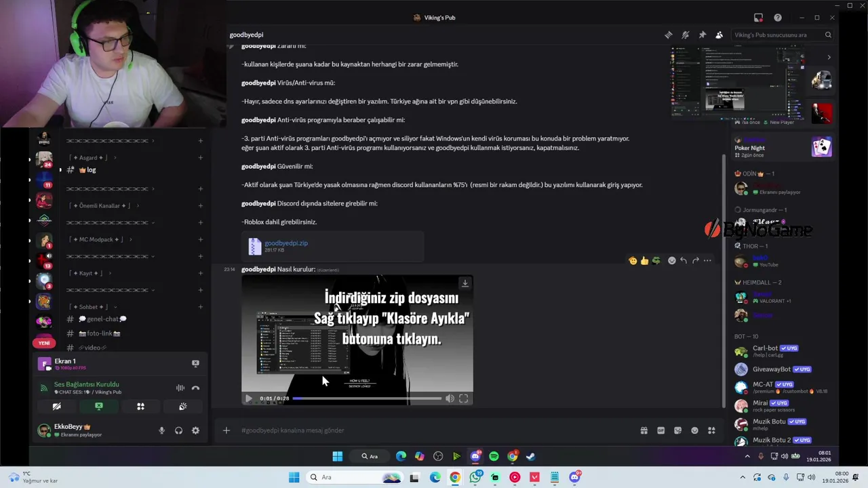Viewport: 868px width, 488px height.
Task: Open the GIF picker
Action: [660, 430]
